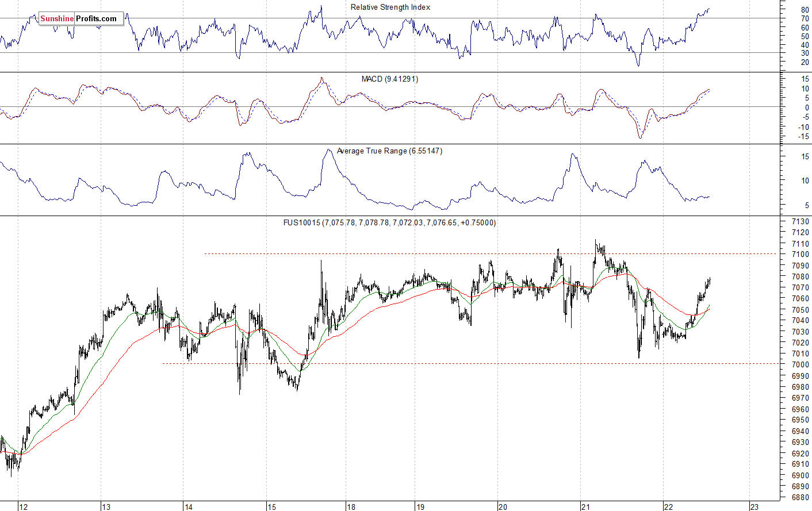The image size is (812, 511).
Task: Click ATR axis value 10
Action: pyautogui.click(x=805, y=180)
